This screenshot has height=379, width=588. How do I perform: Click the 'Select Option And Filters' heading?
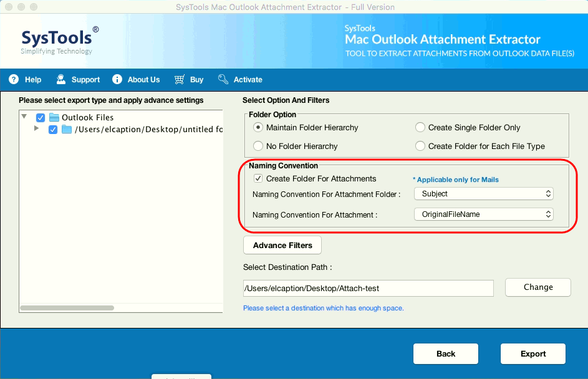[286, 100]
